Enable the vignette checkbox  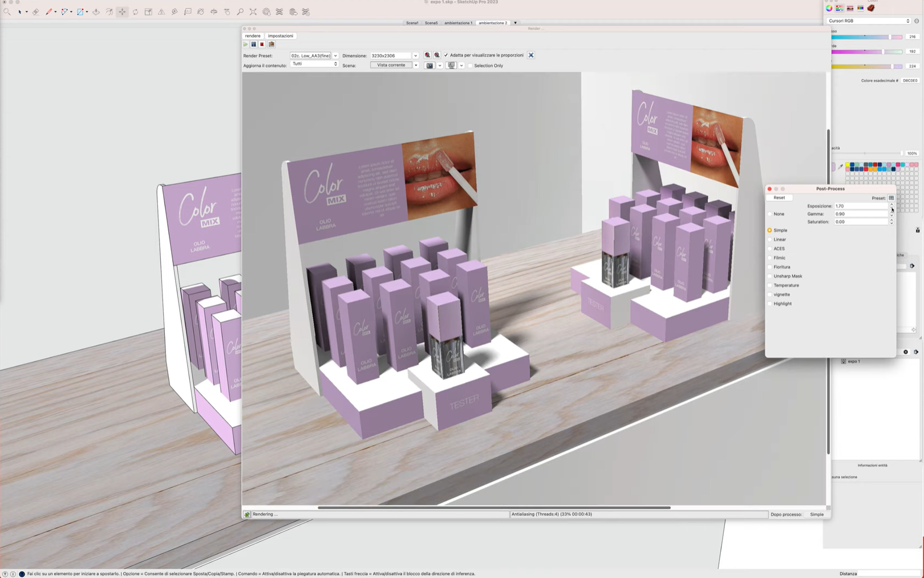(769, 294)
